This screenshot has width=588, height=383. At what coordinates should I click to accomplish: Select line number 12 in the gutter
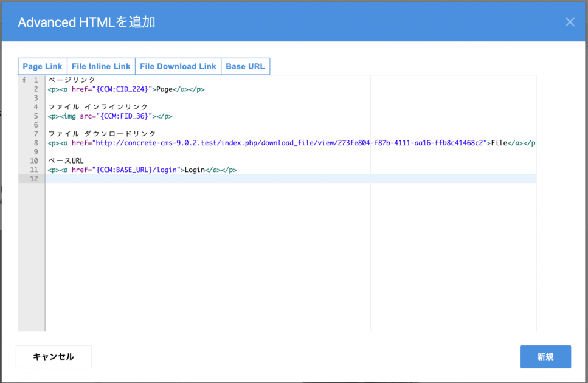[35, 179]
